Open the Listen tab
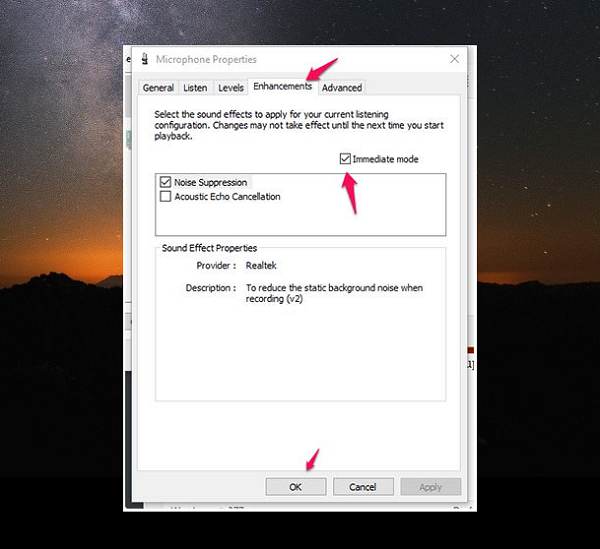This screenshot has width=600, height=549. pyautogui.click(x=195, y=88)
